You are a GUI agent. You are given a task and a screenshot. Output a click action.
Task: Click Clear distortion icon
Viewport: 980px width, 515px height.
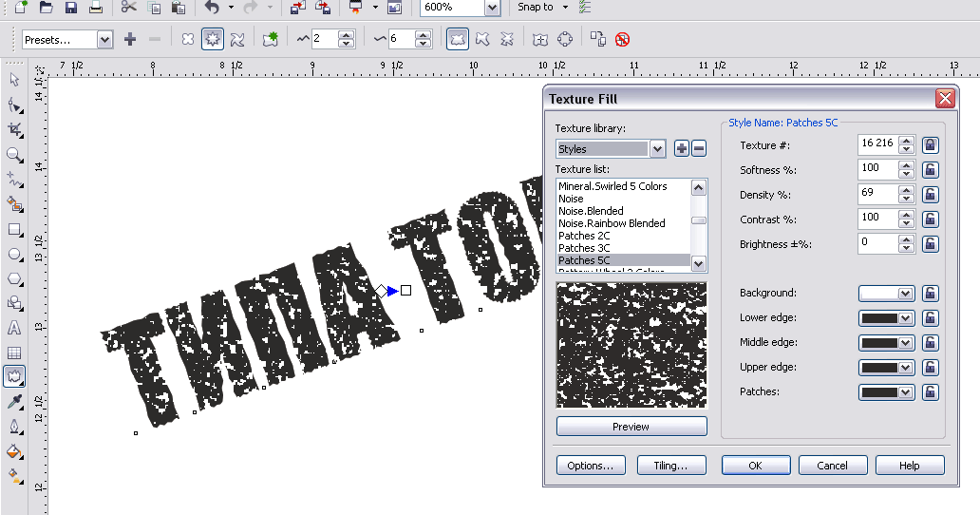pyautogui.click(x=622, y=39)
